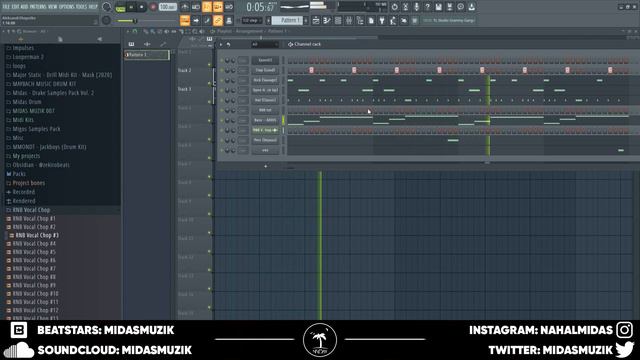Screen dimensions: 640x360
Task: Mute the Clap channel LED
Action: pyautogui.click(x=222, y=70)
